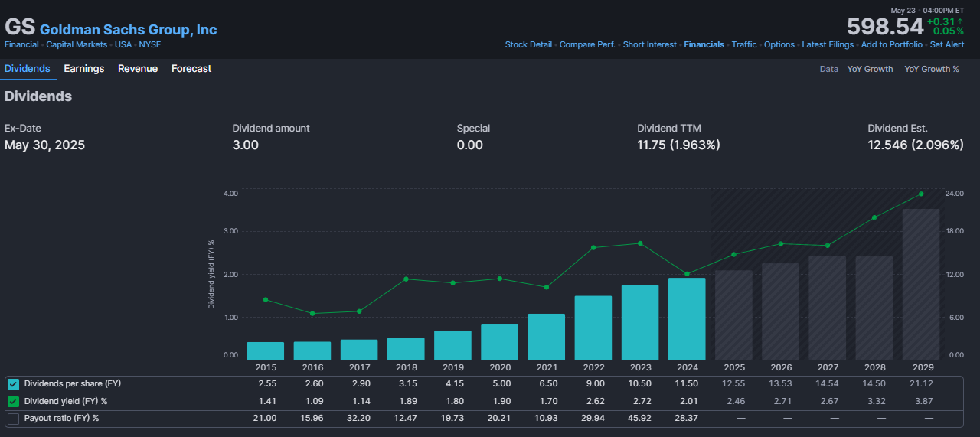Click the USA country link
The height and width of the screenshot is (437, 980).
click(123, 44)
